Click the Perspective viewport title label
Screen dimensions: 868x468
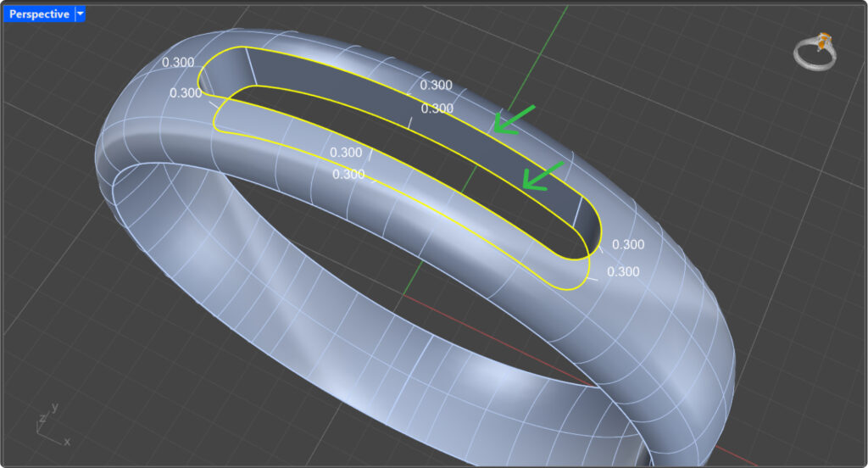click(38, 14)
